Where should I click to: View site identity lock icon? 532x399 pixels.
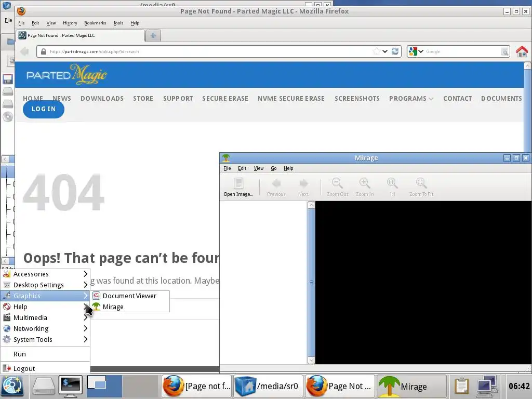pyautogui.click(x=44, y=51)
